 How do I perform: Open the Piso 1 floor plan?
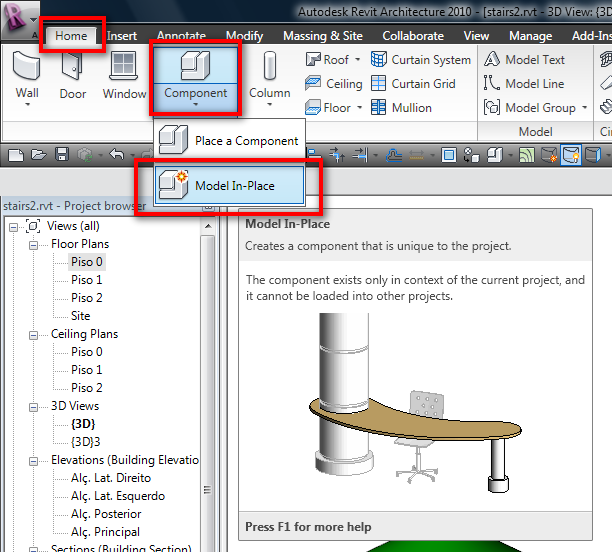(87, 280)
